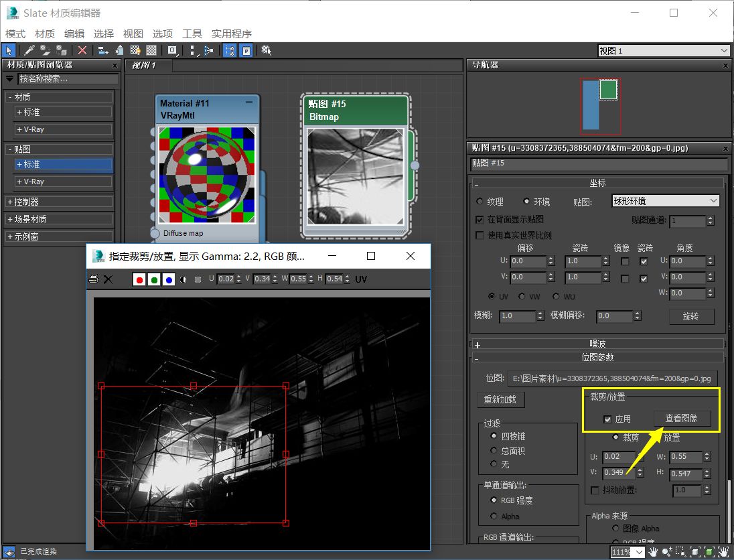Click the X clear icon in crop window toolbar
Image resolution: width=734 pixels, height=560 pixels.
coord(108,279)
